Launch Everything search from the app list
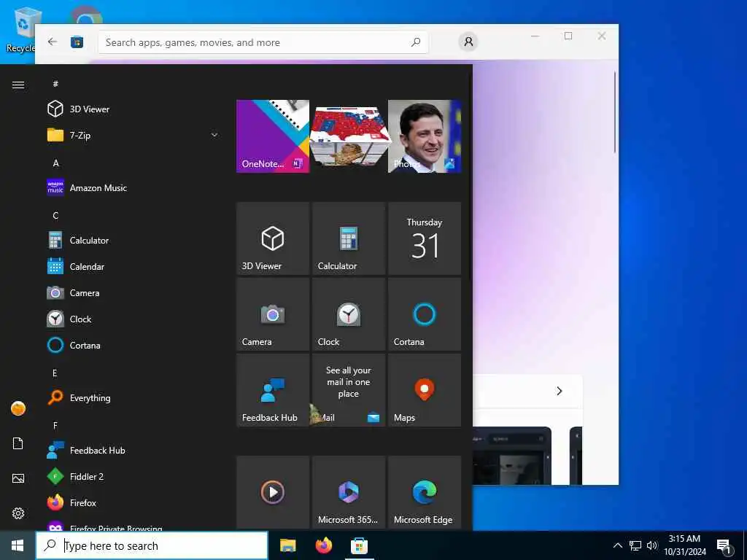Viewport: 747px width, 560px height. pos(133,397)
